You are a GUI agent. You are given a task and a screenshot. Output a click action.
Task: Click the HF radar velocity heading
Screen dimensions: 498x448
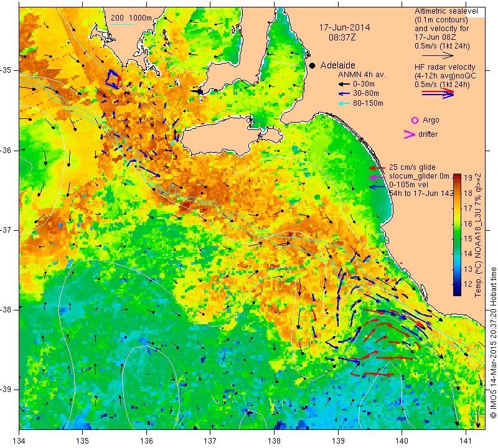tap(445, 67)
